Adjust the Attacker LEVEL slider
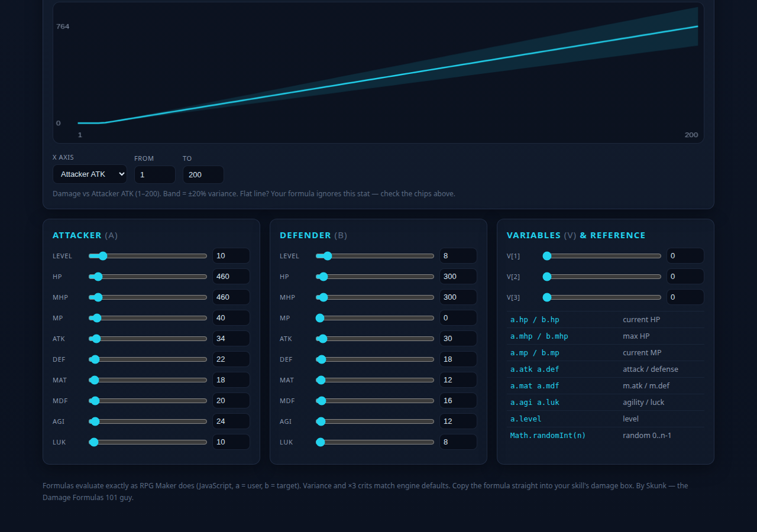 point(148,256)
